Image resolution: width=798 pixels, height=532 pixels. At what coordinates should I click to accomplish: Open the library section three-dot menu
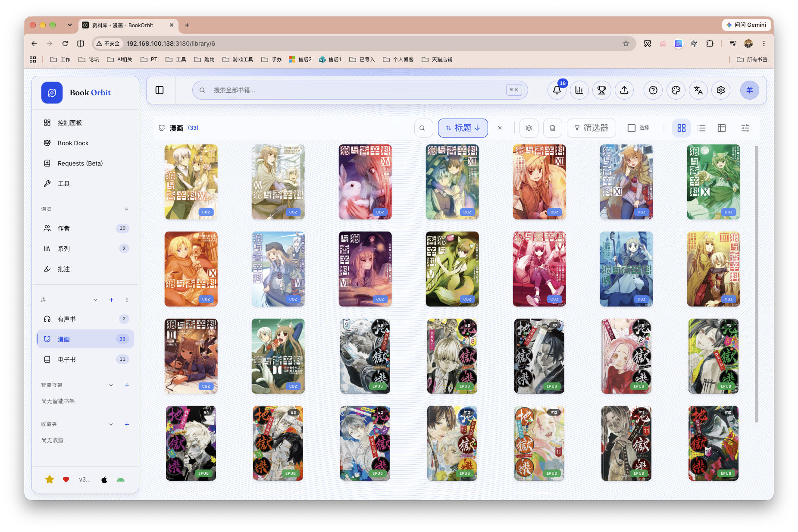pos(127,300)
